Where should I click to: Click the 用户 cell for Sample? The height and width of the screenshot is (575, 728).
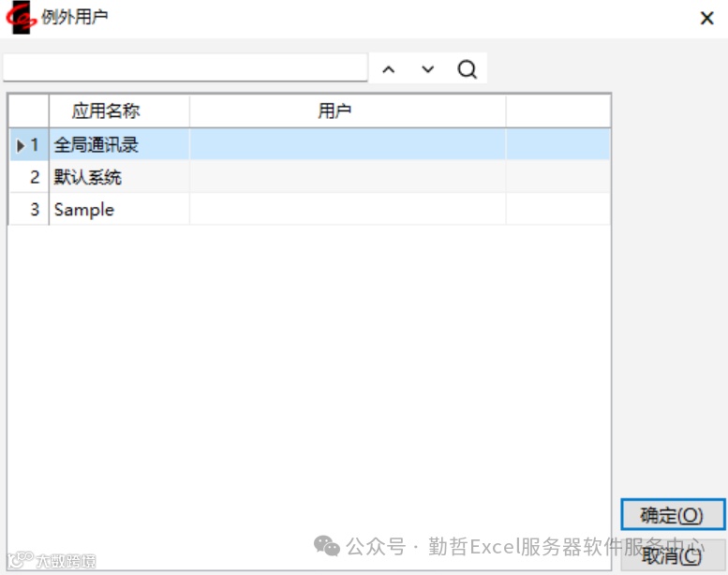pyautogui.click(x=348, y=209)
